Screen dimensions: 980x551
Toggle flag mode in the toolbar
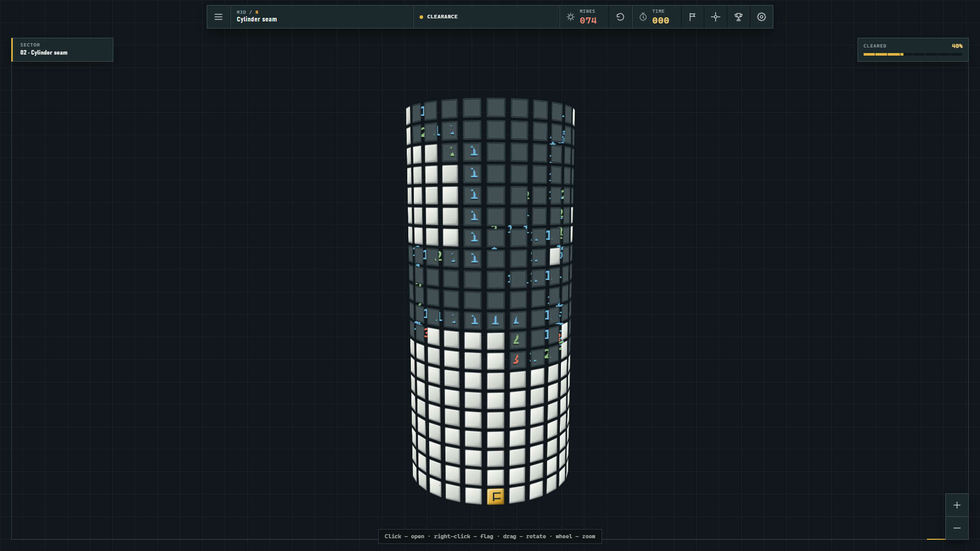(692, 17)
